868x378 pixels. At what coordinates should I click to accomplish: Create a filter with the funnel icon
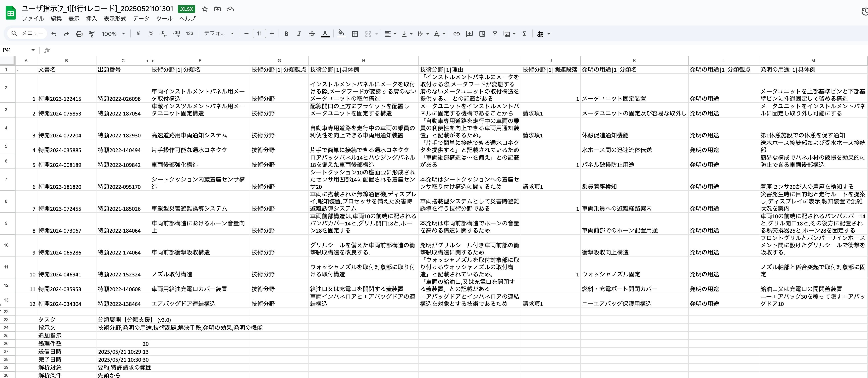[x=495, y=34]
